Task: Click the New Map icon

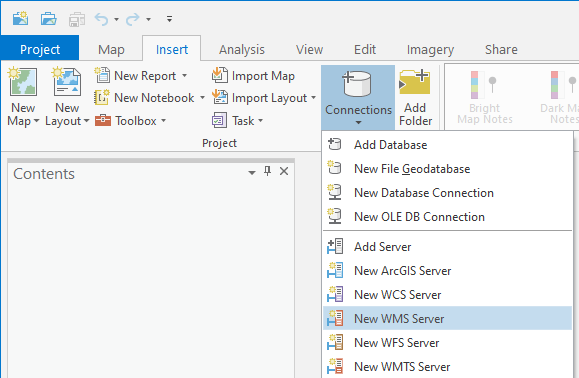Action: pyautogui.click(x=23, y=82)
